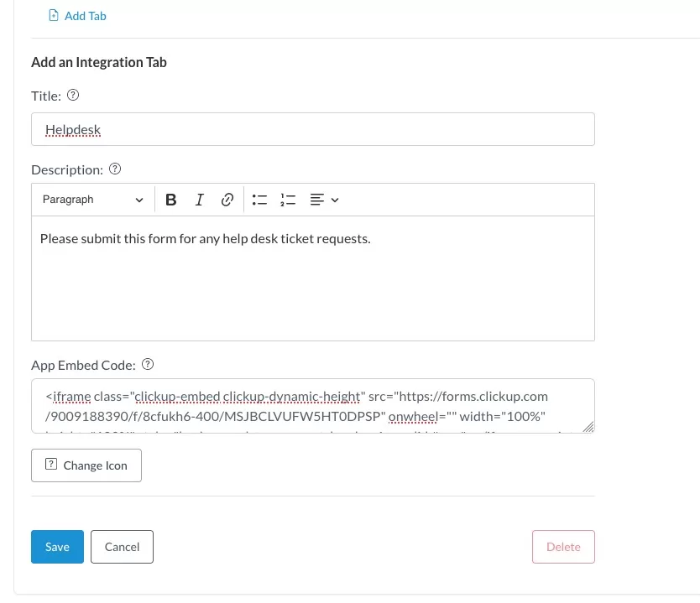Toggle bold formatting in the editor
Image resolution: width=700 pixels, height=603 pixels.
tap(171, 200)
